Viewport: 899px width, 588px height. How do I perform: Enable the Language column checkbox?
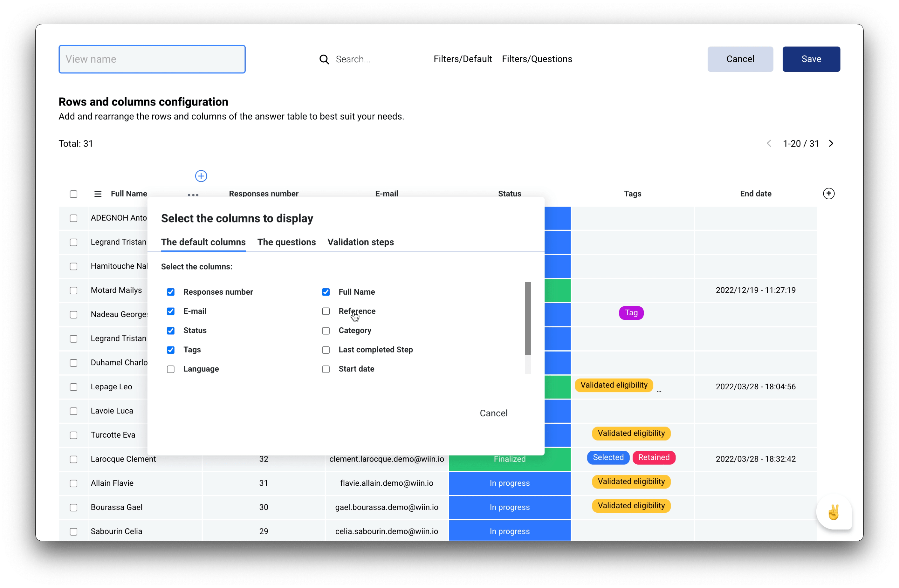(171, 369)
